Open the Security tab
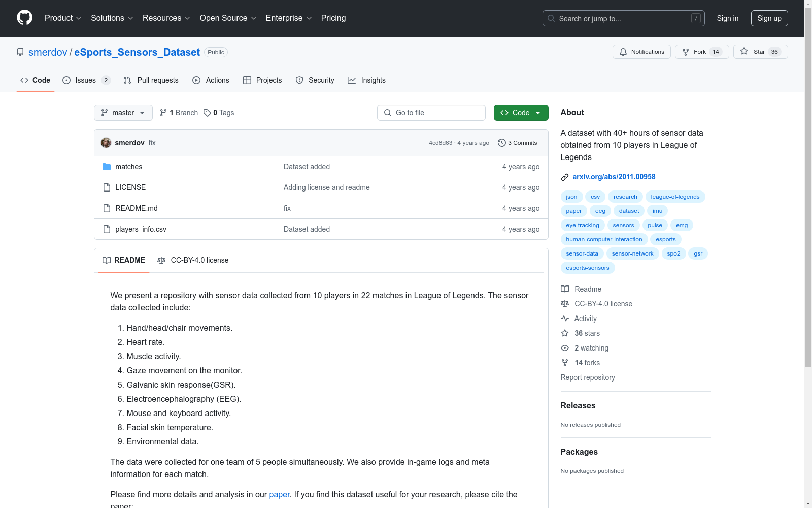 click(x=315, y=80)
